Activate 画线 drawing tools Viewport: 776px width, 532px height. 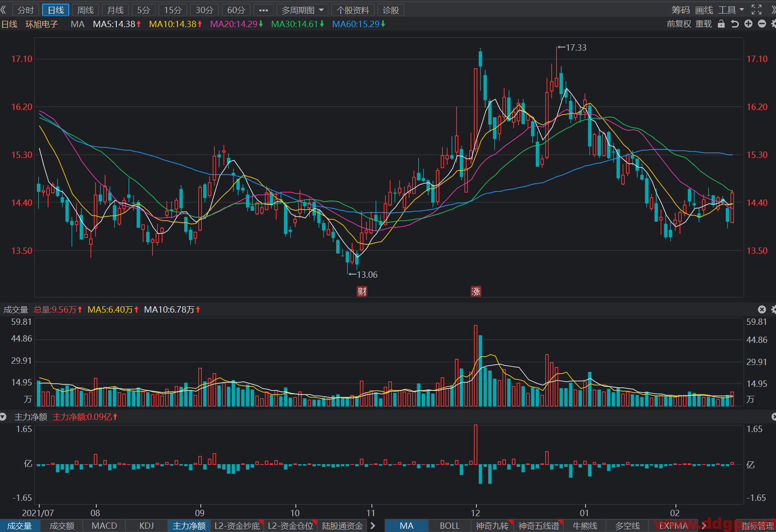(x=704, y=10)
